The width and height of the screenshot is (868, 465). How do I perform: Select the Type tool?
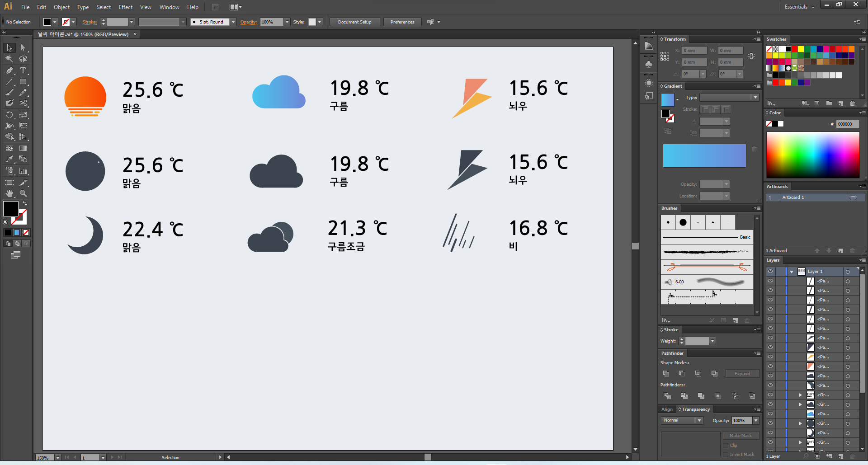(23, 70)
